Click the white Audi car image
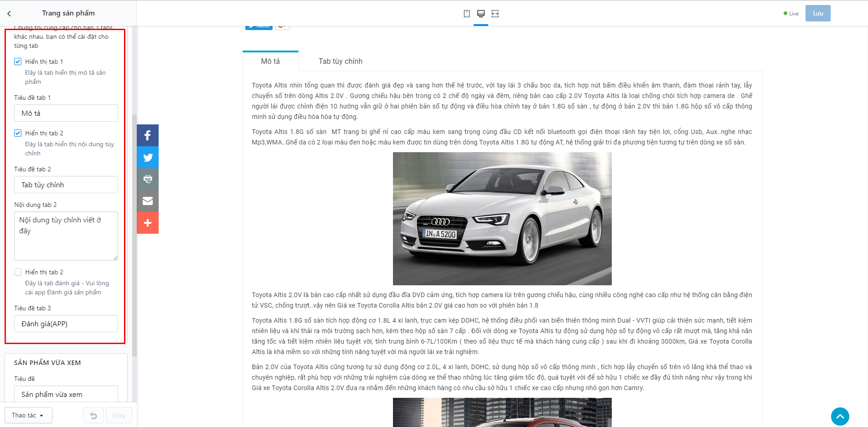This screenshot has width=868, height=427. click(502, 219)
